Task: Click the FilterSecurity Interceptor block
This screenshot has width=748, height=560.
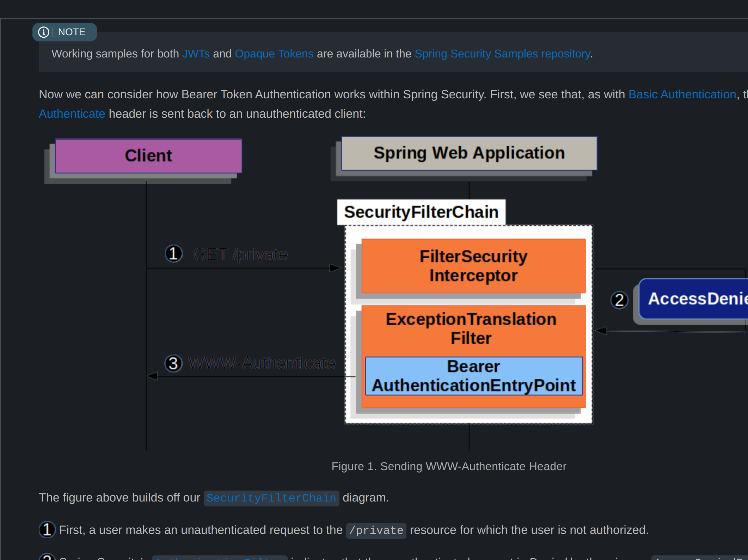Action: tap(473, 266)
